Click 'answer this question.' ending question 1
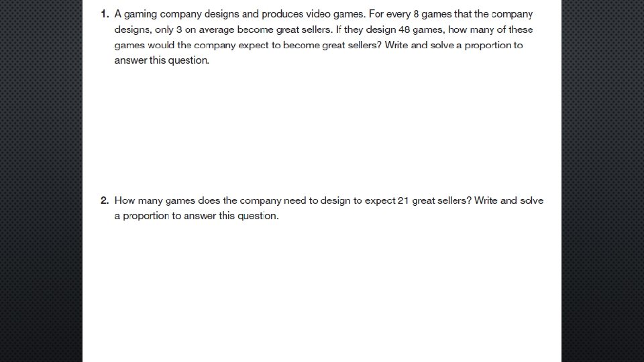644x362 pixels. (x=162, y=60)
